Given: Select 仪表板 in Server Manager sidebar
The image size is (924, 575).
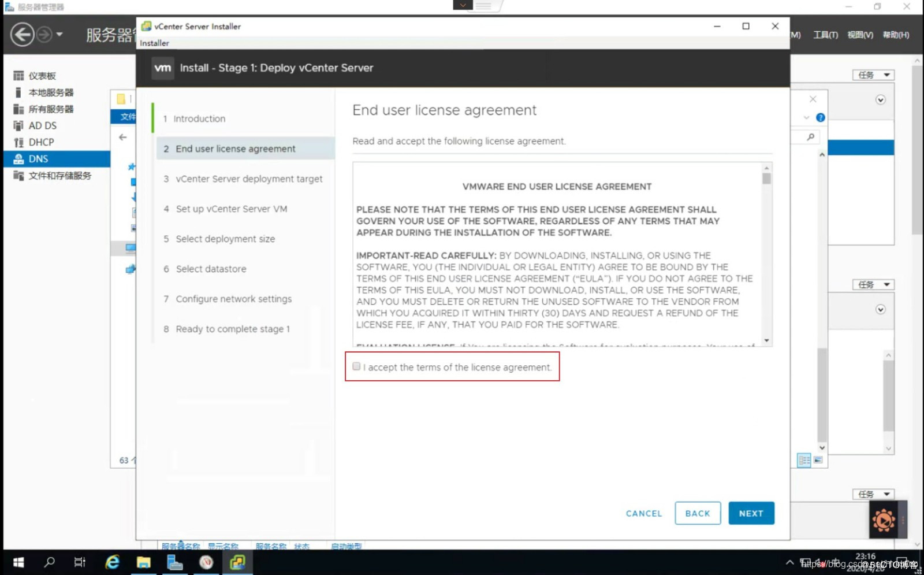Looking at the screenshot, I should [x=42, y=76].
